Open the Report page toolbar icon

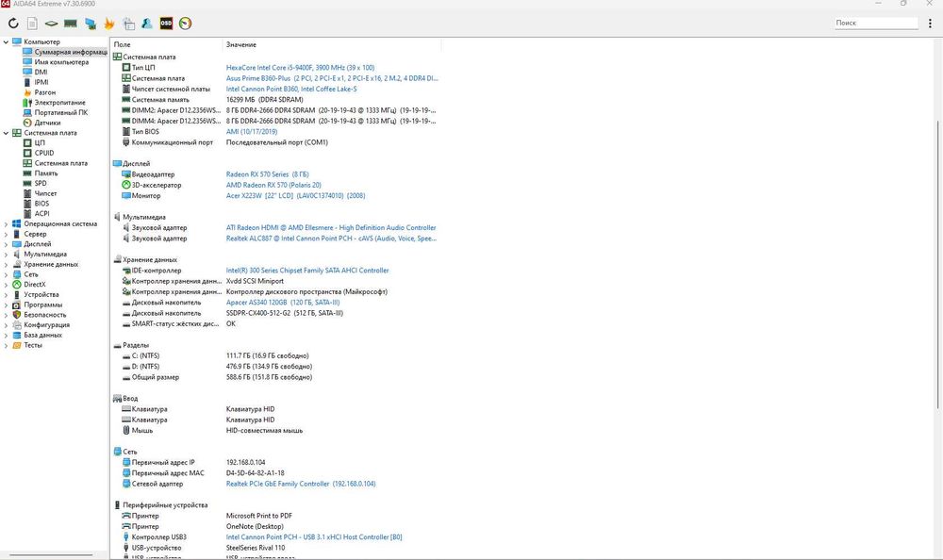point(32,24)
